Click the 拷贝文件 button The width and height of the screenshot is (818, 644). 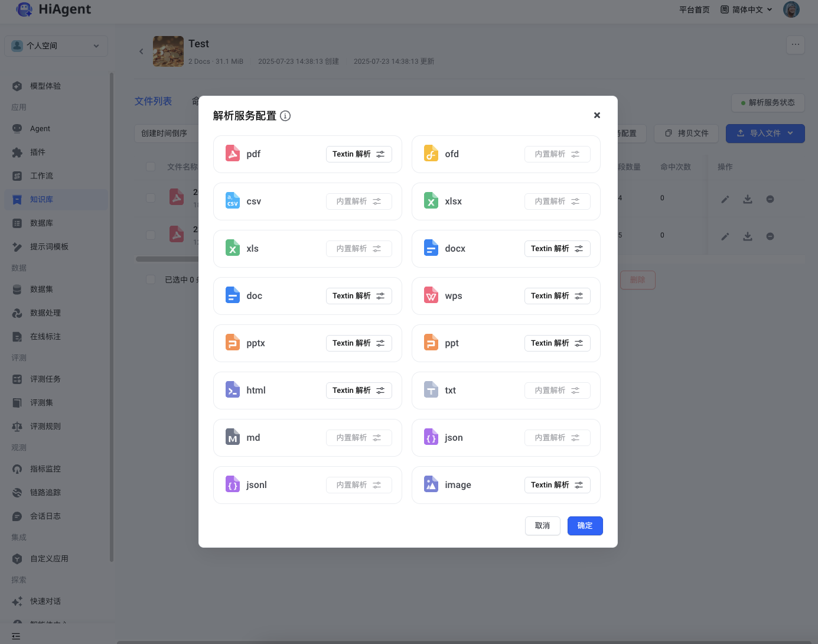click(x=686, y=134)
